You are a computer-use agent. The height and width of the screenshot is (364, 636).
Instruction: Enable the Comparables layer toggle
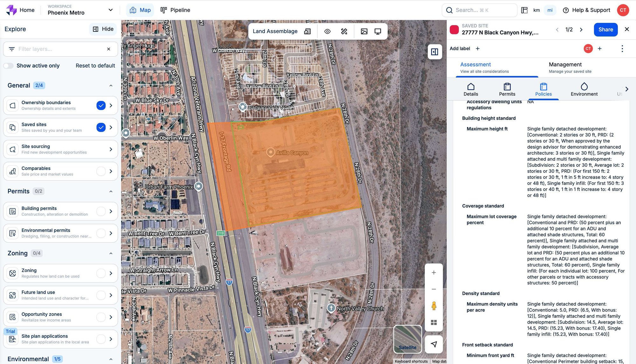(101, 171)
